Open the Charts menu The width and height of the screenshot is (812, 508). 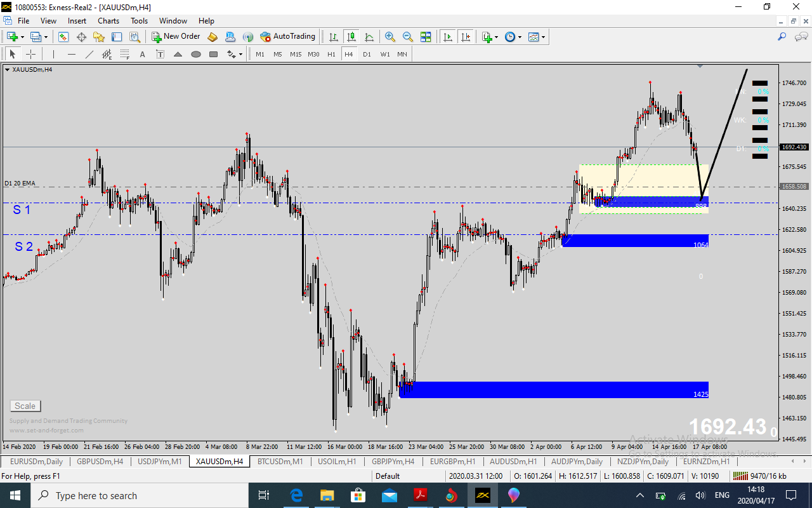[108, 21]
